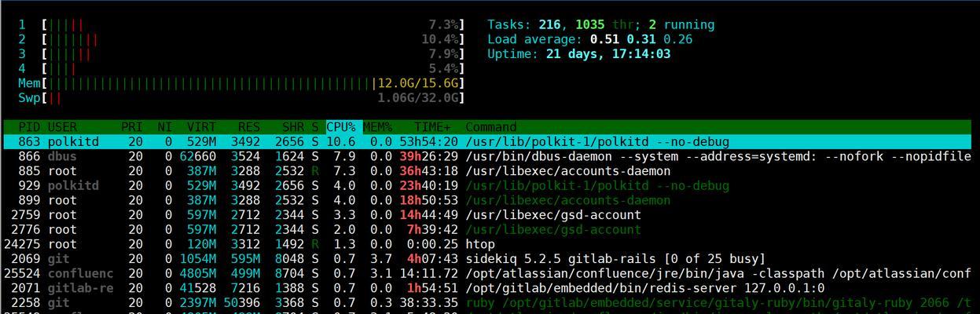Select the dbus-daemon process row PID 866
The height and width of the screenshot is (314, 980).
pyautogui.click(x=487, y=156)
